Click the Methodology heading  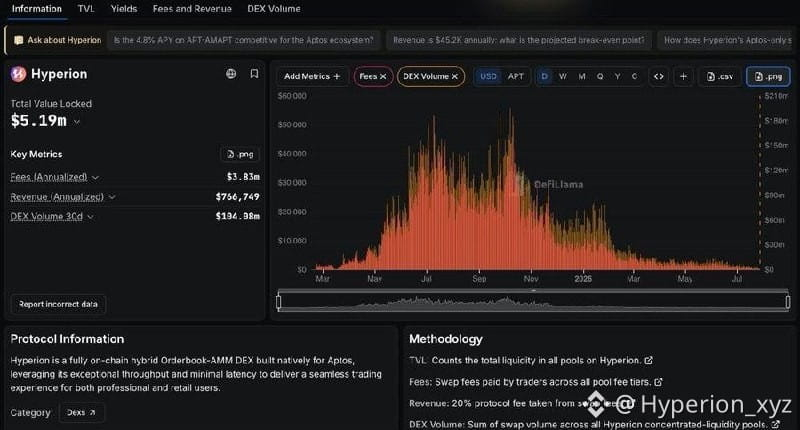click(x=446, y=339)
